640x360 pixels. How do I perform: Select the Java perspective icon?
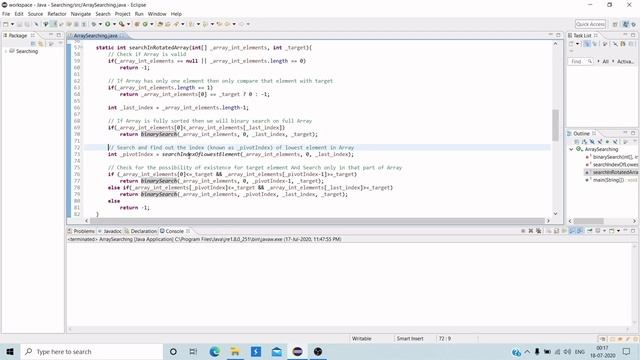[626, 24]
